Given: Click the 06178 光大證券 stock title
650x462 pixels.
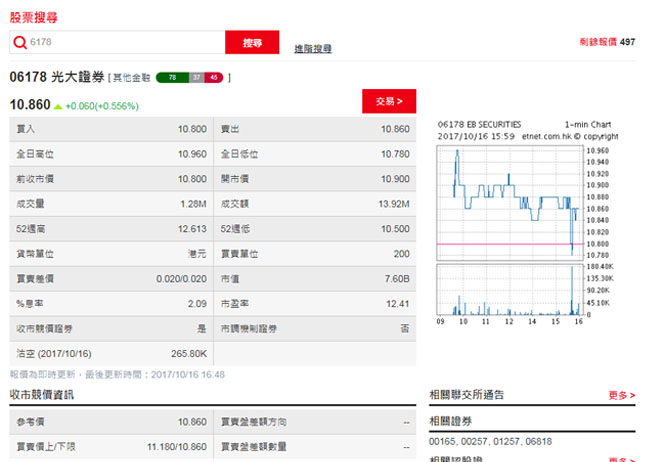Looking at the screenshot, I should [57, 77].
